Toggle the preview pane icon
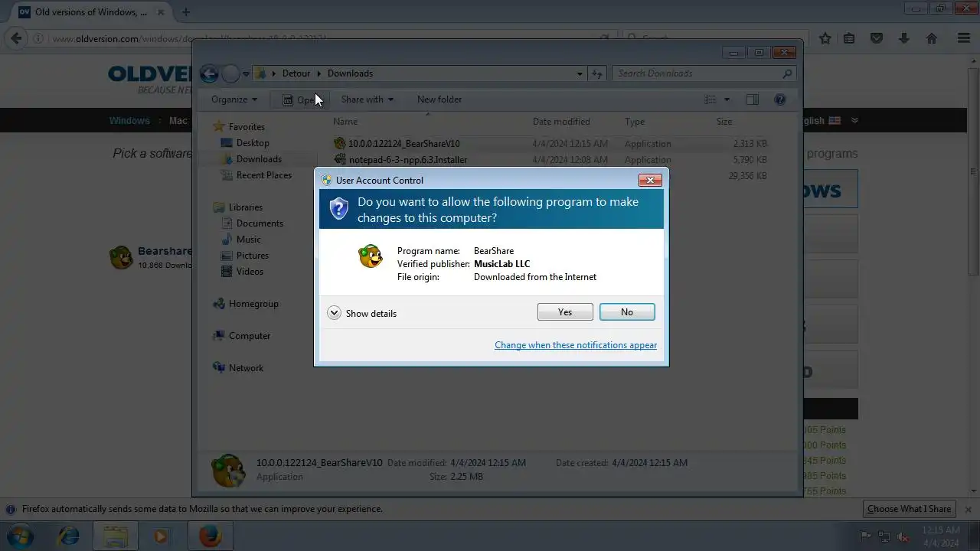The image size is (980, 551). [x=753, y=99]
